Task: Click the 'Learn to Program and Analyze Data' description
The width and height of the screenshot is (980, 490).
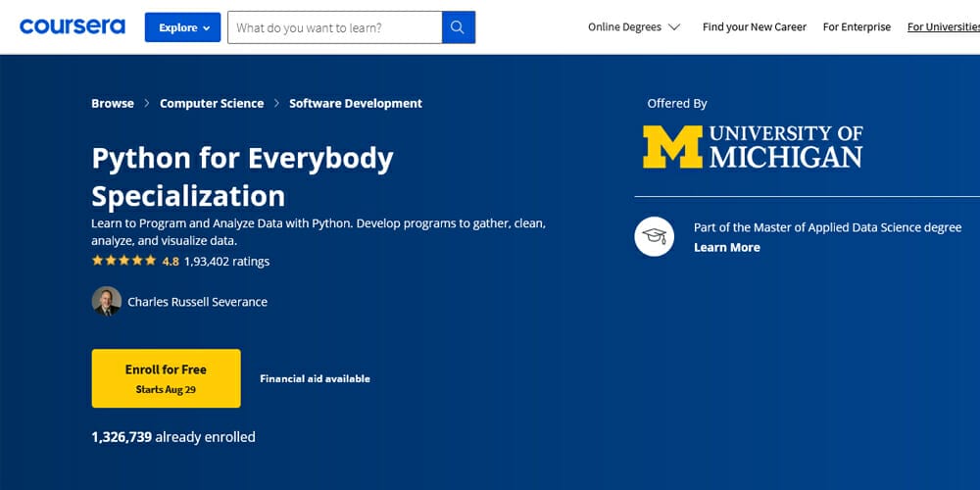Action: (318, 232)
